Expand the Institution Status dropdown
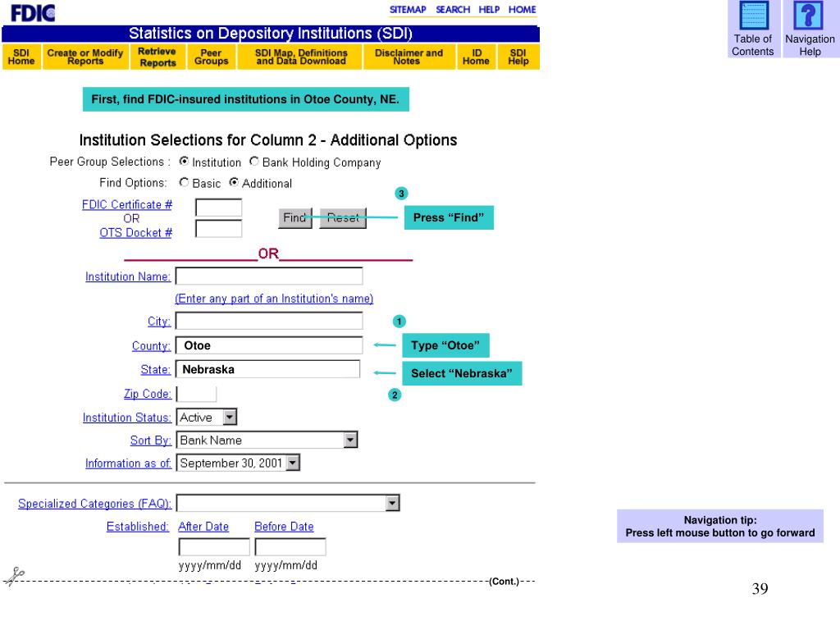The height and width of the screenshot is (630, 840). pyautogui.click(x=230, y=417)
